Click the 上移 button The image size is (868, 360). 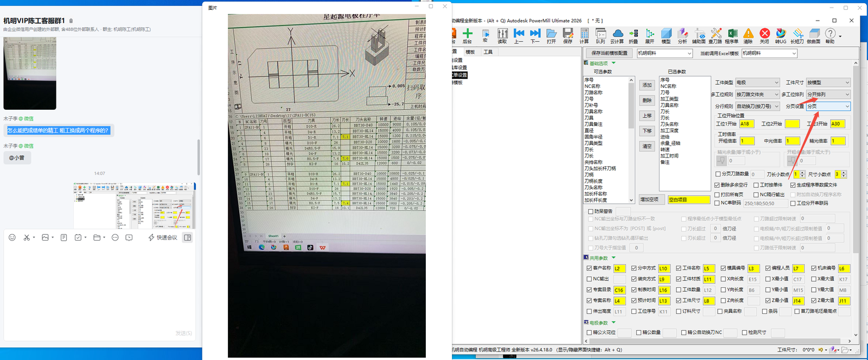click(647, 116)
